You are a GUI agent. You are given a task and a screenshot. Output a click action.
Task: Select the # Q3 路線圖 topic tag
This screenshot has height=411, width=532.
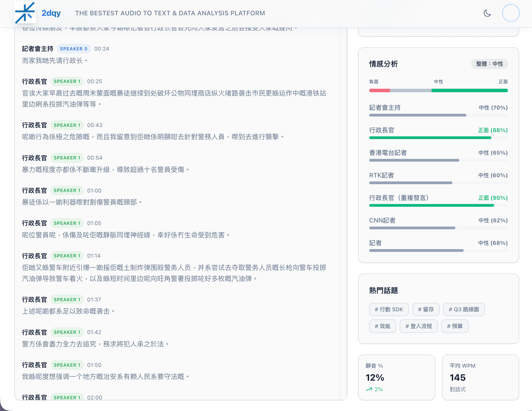[x=464, y=310]
